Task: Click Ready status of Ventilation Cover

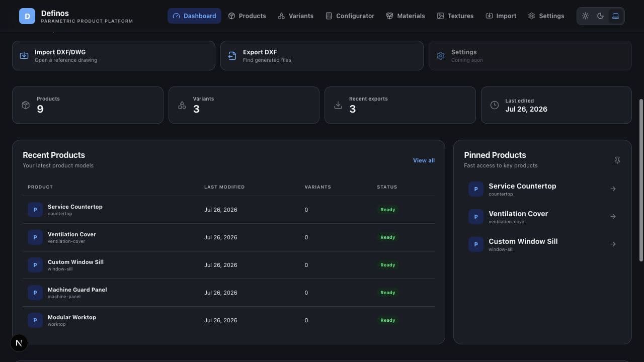Action: pos(387,237)
